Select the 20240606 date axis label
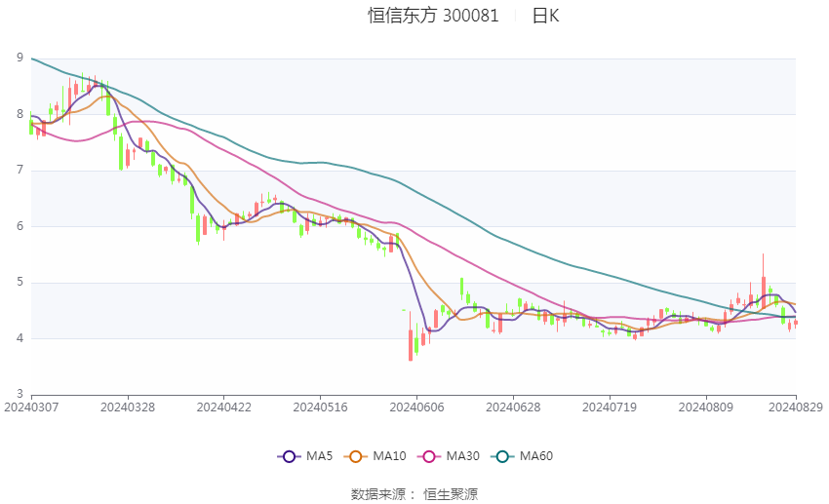This screenshot has height=504, width=829. pyautogui.click(x=416, y=407)
